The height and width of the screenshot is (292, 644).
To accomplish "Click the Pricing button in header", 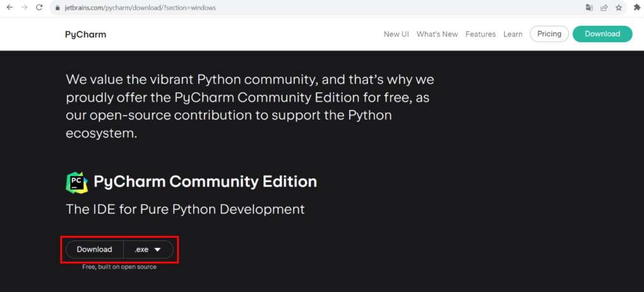I will 549,34.
